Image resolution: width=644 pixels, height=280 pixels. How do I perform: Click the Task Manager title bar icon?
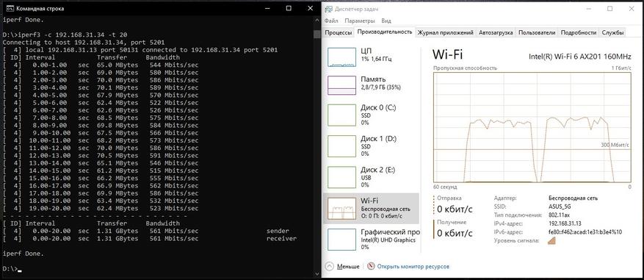[328, 9]
